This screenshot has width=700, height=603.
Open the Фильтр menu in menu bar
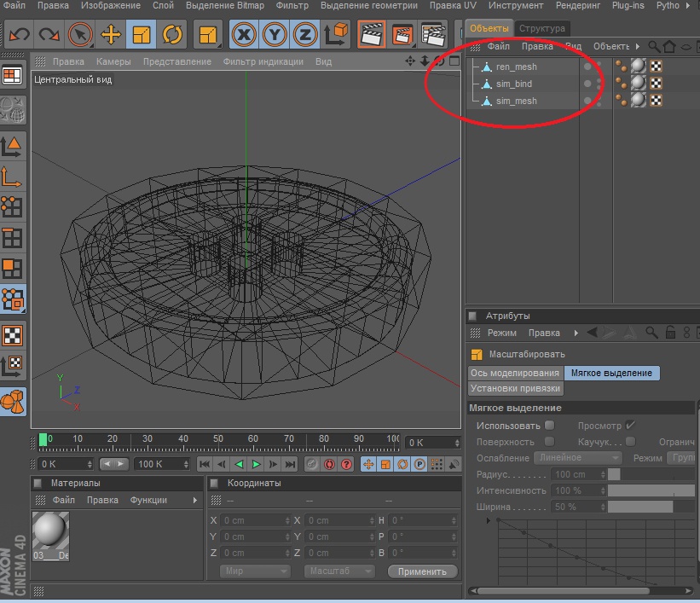coord(292,6)
